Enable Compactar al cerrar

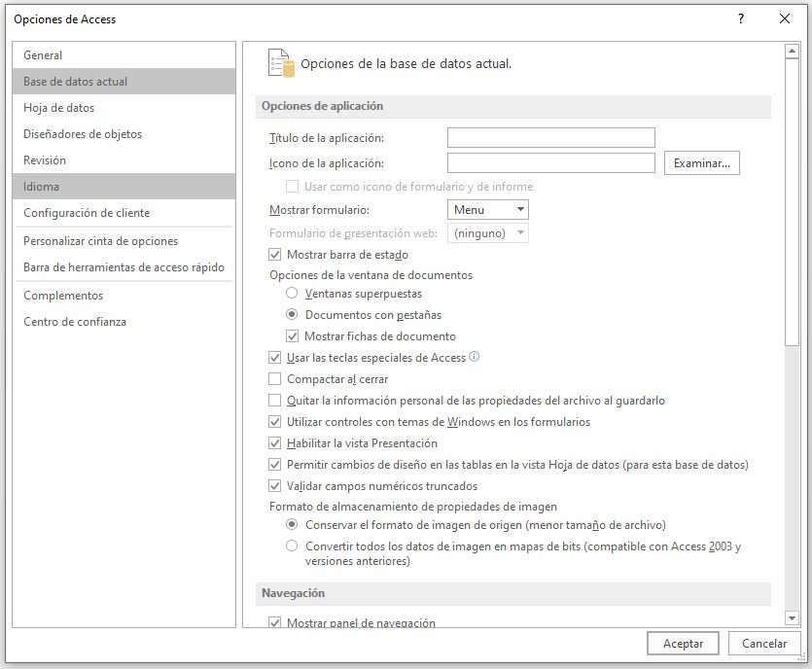[x=274, y=379]
